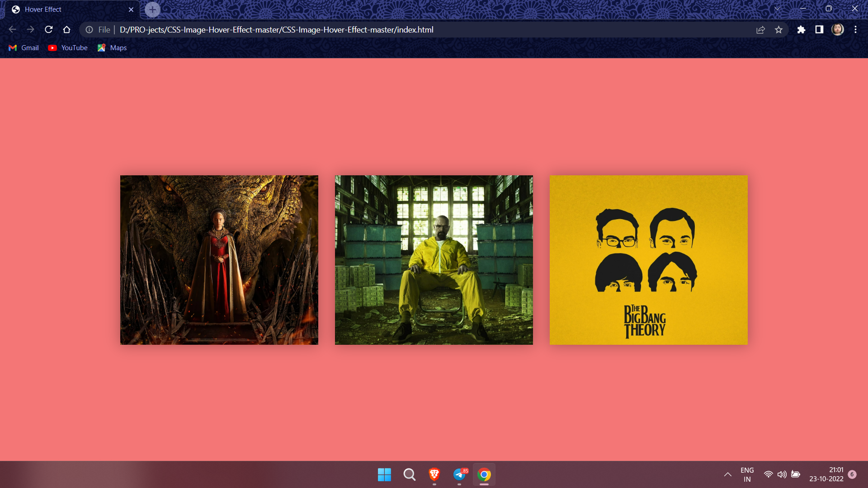
Task: Open the Extensions puzzle icon
Action: [x=801, y=30]
